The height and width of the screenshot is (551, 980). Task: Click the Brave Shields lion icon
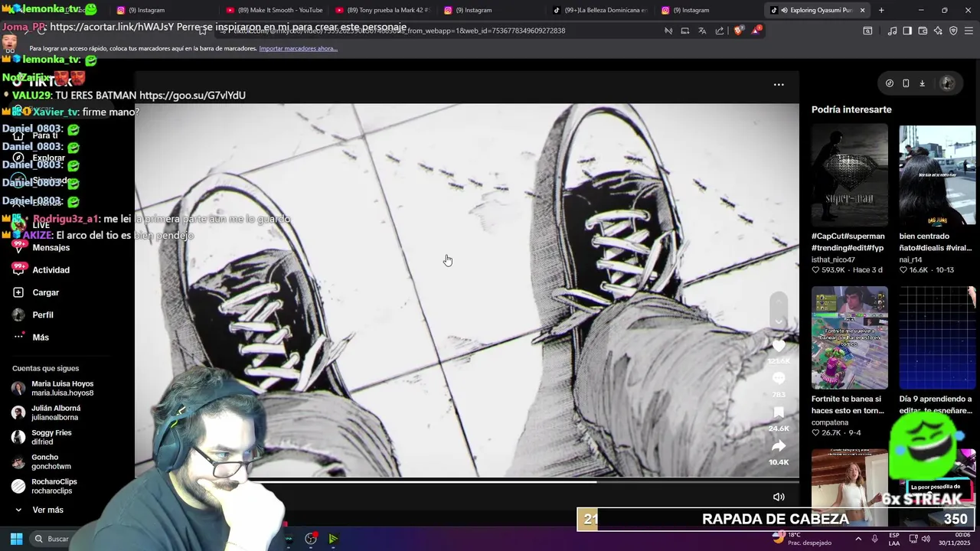tap(738, 31)
